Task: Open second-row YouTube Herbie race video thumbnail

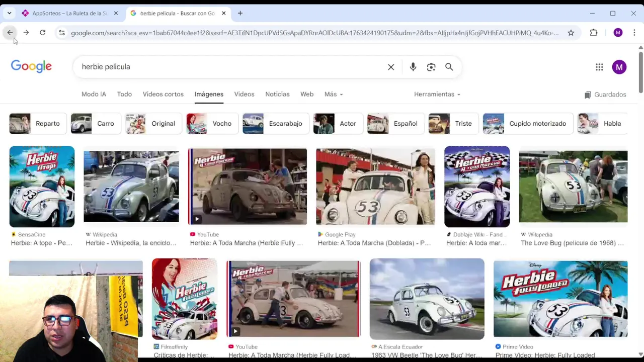Action: click(x=293, y=299)
